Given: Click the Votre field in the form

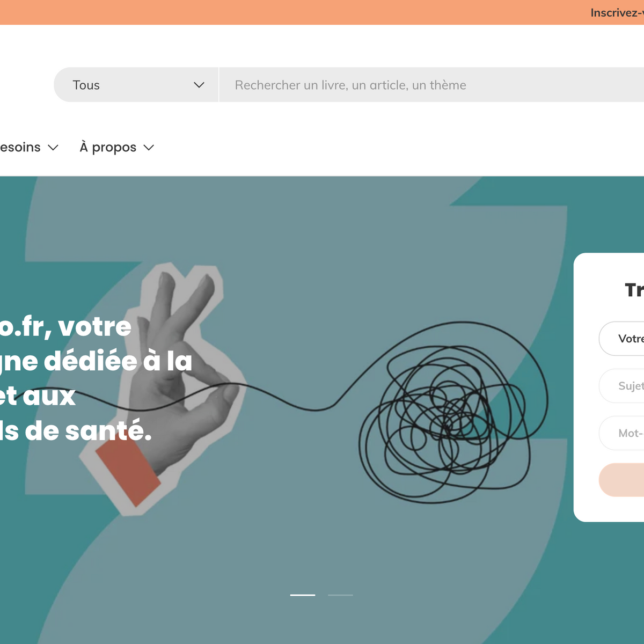Looking at the screenshot, I should 621,339.
